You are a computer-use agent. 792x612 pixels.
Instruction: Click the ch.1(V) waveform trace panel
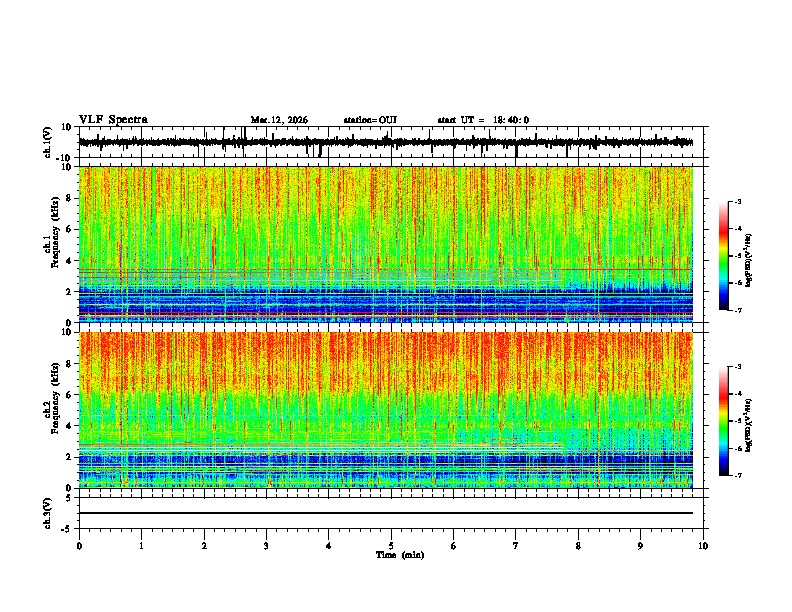[393, 142]
